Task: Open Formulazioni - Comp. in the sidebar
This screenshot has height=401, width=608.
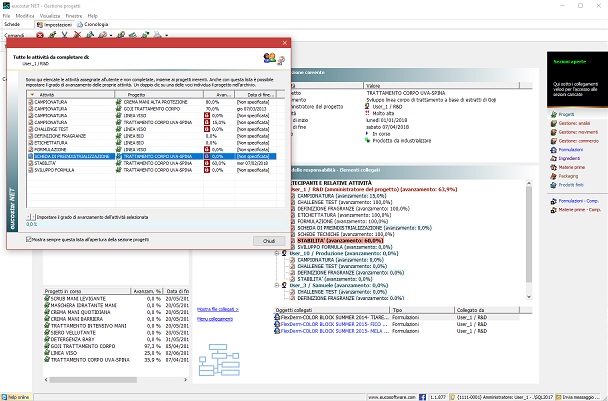Action: click(578, 201)
